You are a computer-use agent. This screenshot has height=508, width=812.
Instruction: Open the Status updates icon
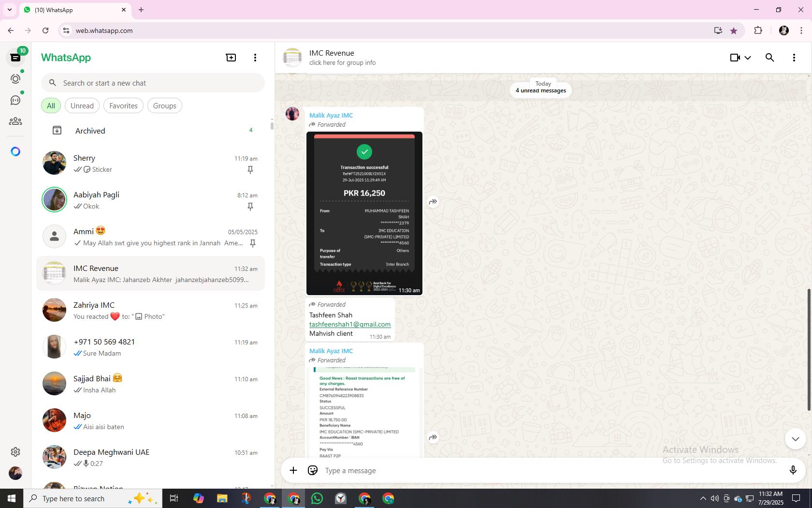(15, 79)
